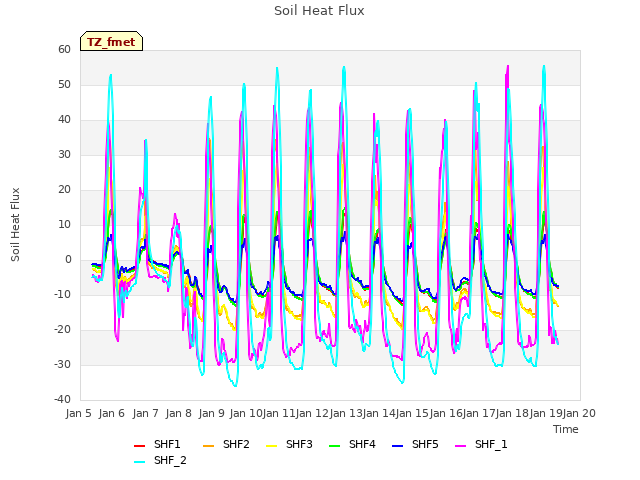Click the green SHF4 legend color marker
Image resolution: width=640 pixels, height=480 pixels.
335,446
